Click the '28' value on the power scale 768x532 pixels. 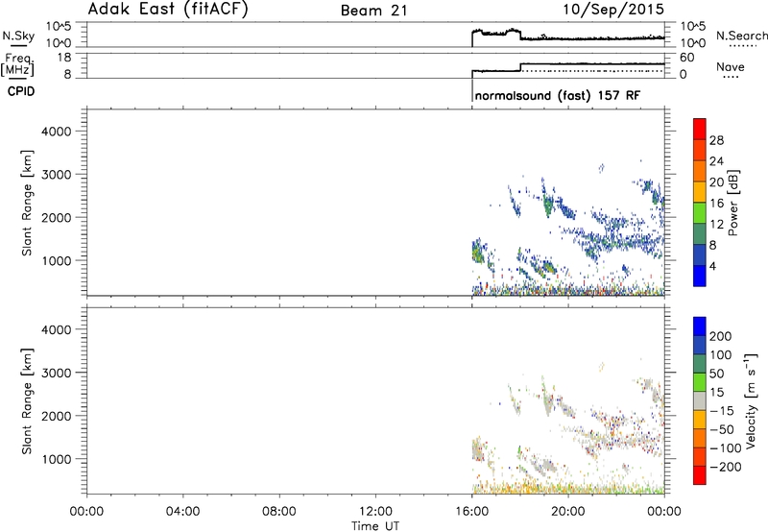(716, 140)
